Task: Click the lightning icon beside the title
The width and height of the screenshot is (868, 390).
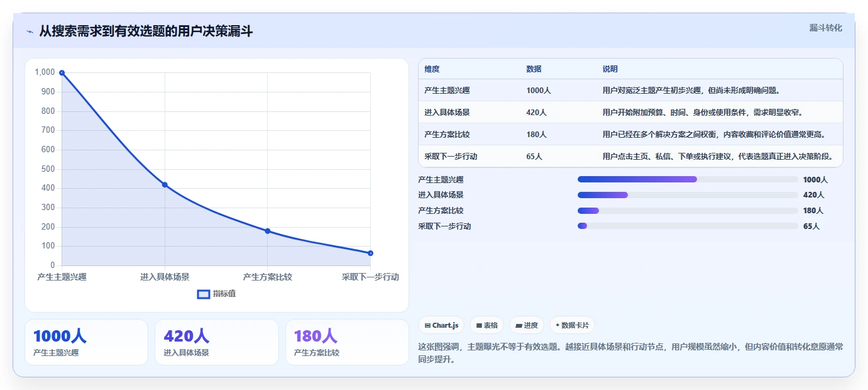Action: pyautogui.click(x=30, y=31)
